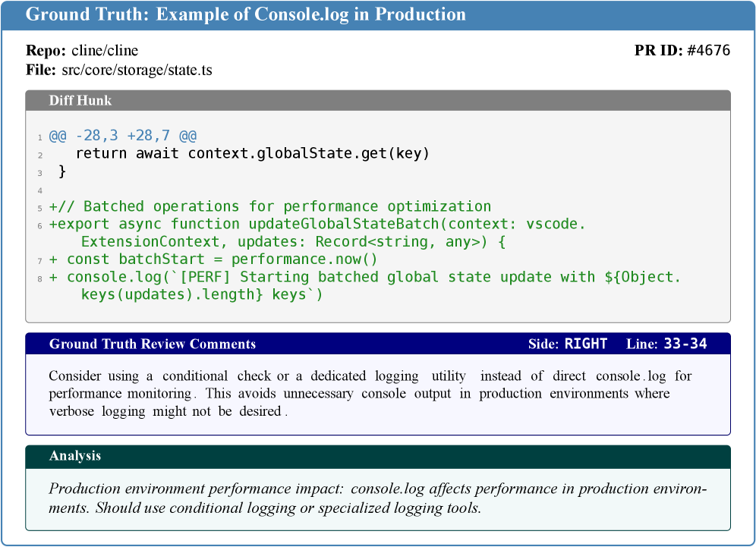Image resolution: width=756 pixels, height=547 pixels.
Task: Click the added console.log '[PERF]' line
Action: (x=366, y=277)
